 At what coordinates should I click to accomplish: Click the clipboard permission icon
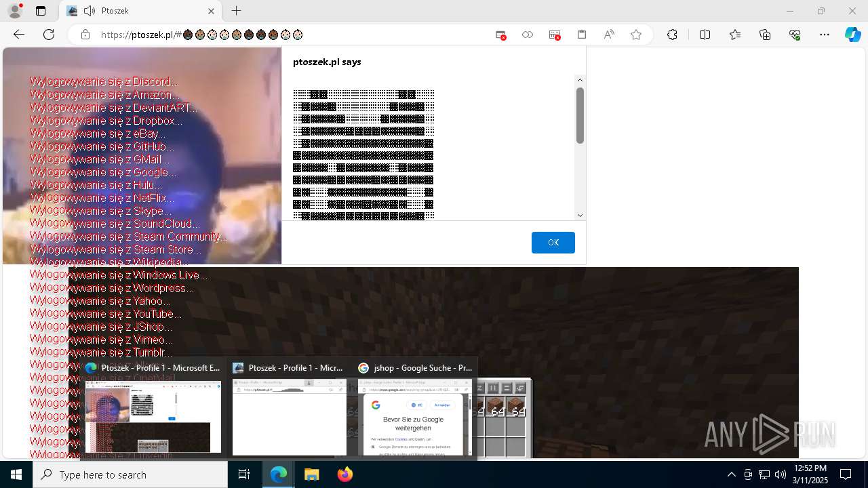[581, 35]
